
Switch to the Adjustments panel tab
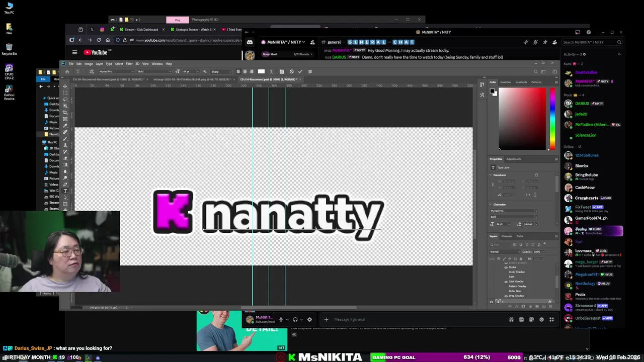pos(514,159)
